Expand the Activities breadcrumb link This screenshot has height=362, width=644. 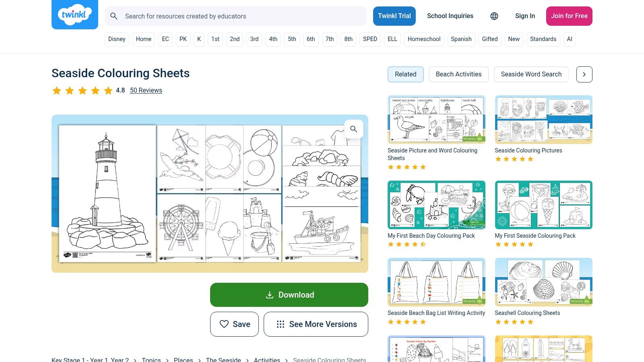[267, 360]
